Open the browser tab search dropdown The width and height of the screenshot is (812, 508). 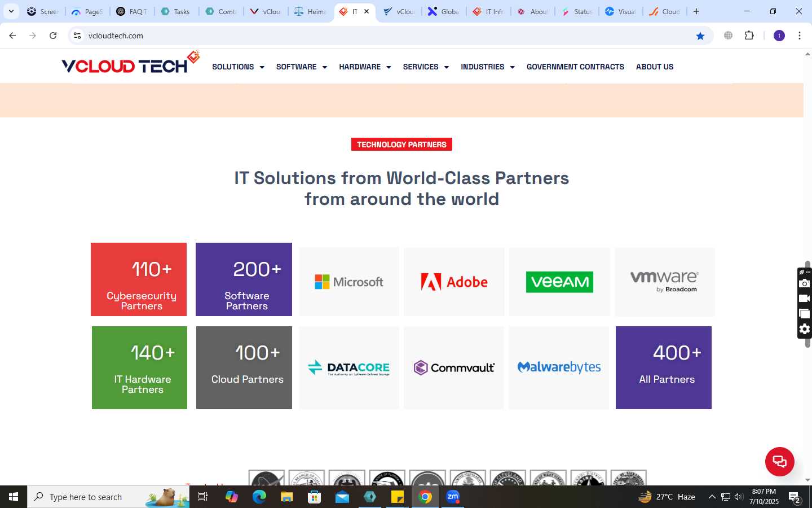(11, 11)
